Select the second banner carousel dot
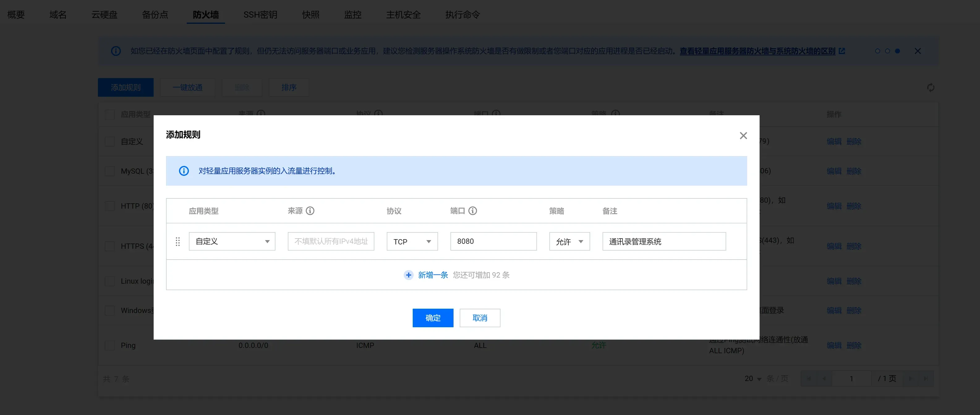This screenshot has width=980, height=415. tap(887, 51)
